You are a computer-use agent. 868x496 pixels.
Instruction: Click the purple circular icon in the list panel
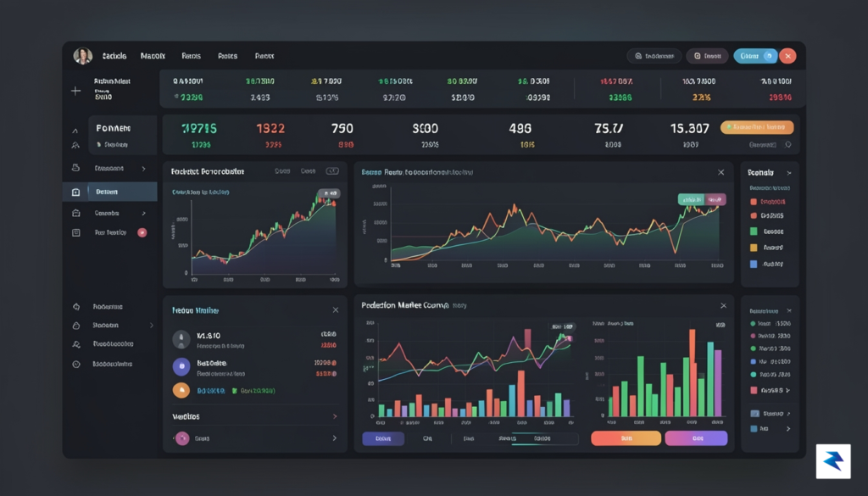click(181, 366)
